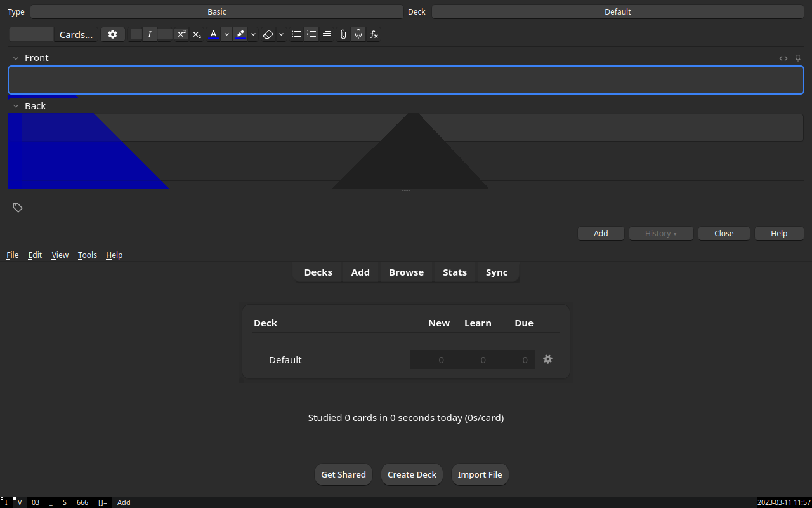Attach a file with the paperclip icon

(343, 34)
